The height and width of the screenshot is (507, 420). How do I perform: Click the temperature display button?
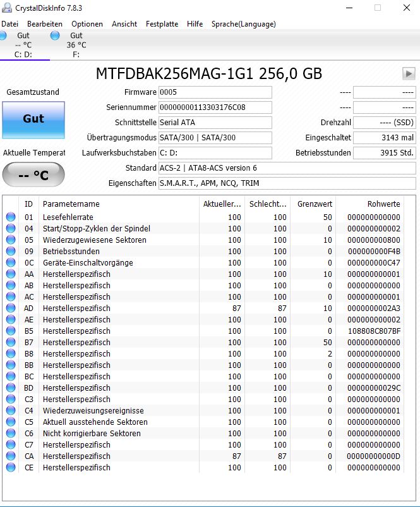[x=33, y=174]
